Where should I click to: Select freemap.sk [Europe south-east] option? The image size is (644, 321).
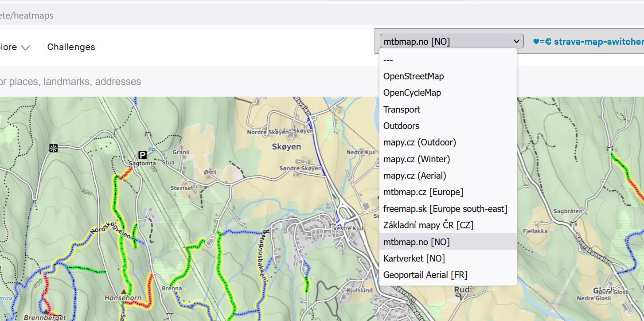click(x=448, y=209)
